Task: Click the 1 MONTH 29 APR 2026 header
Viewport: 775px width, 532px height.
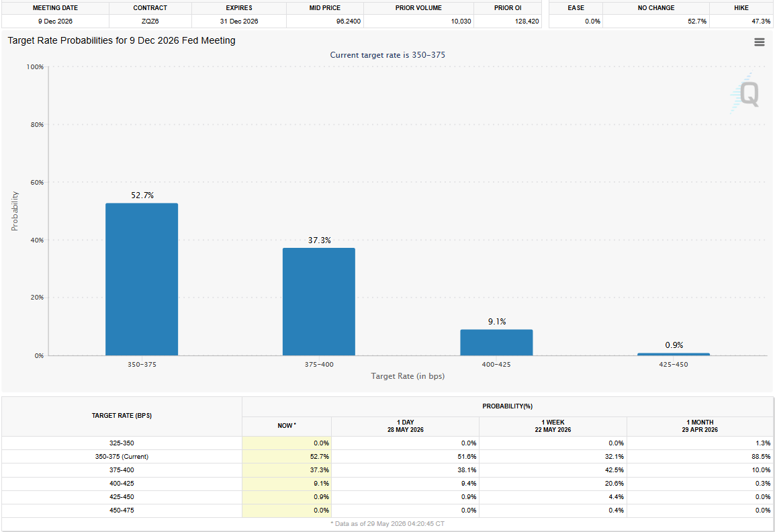Action: (700, 426)
